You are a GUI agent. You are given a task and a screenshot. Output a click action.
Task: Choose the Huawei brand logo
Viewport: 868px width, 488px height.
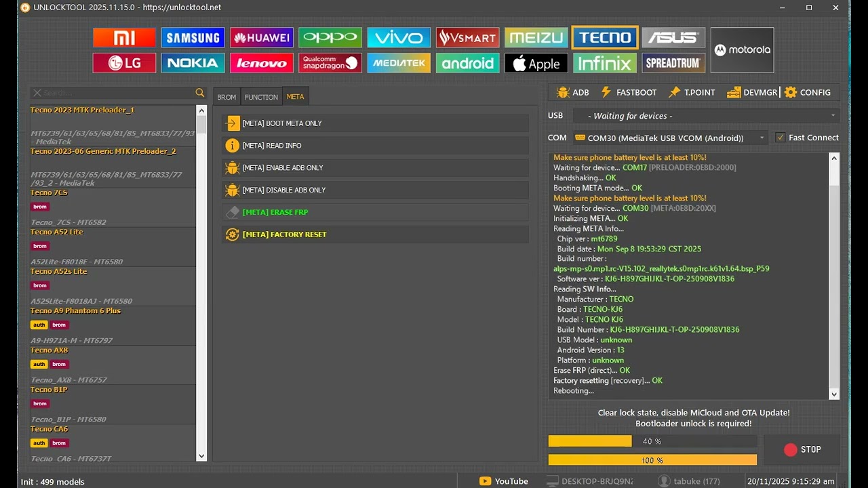click(261, 38)
